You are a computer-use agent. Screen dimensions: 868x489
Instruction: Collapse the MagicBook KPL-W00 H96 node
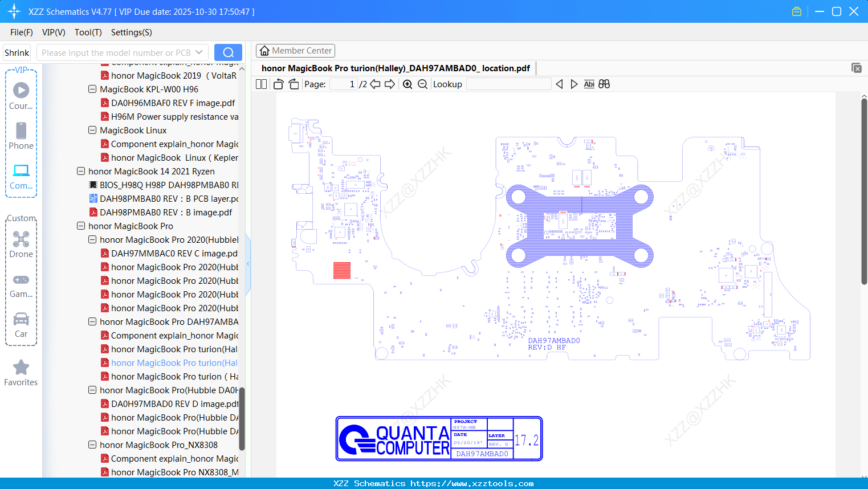coord(92,89)
